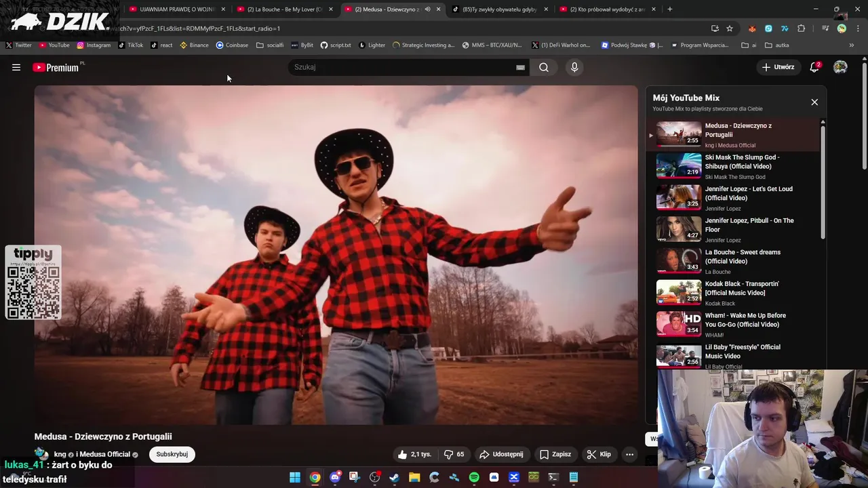The image size is (868, 488).
Task: Open the Binance bookmark
Action: 194,45
